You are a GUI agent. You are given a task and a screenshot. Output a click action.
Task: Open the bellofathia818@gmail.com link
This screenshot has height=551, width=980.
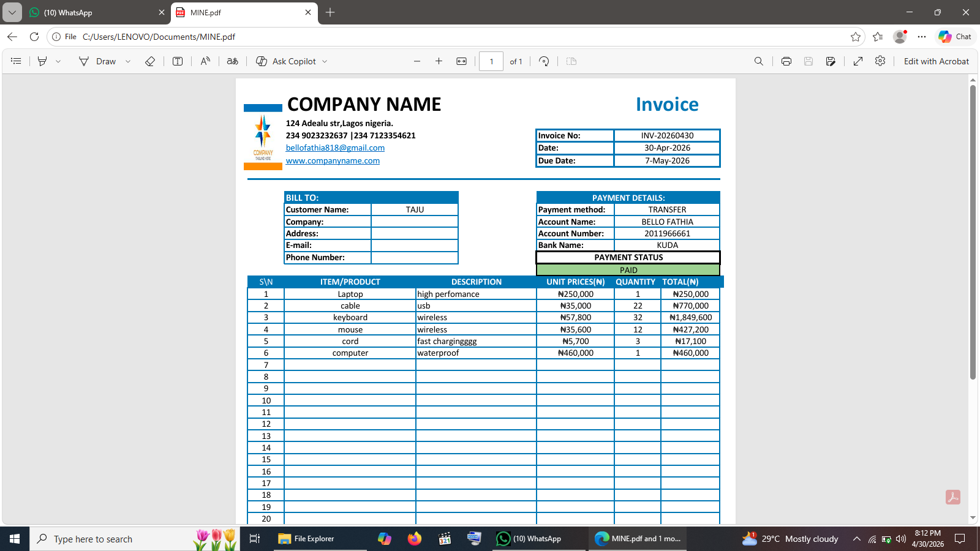pyautogui.click(x=335, y=148)
